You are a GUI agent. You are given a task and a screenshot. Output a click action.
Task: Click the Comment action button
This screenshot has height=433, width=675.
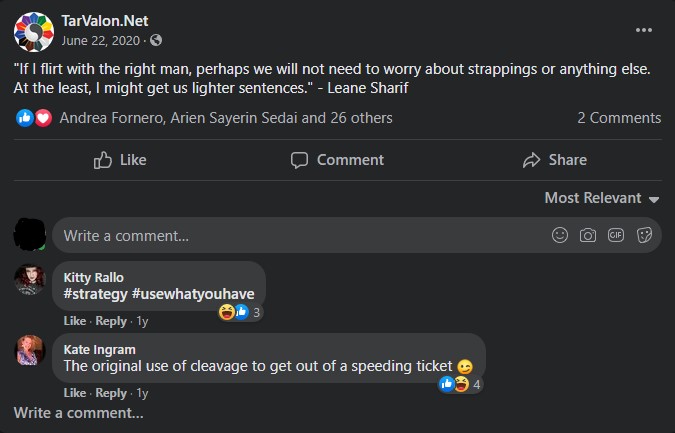tap(337, 160)
